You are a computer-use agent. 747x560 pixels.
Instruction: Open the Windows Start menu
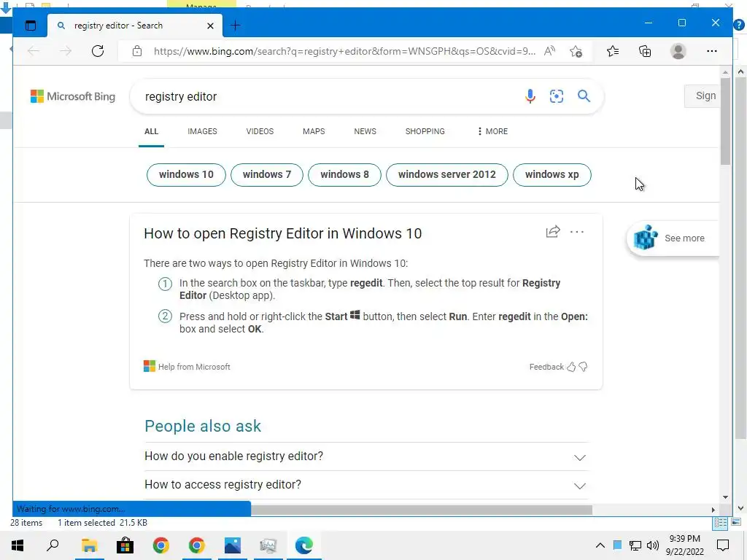[18, 545]
